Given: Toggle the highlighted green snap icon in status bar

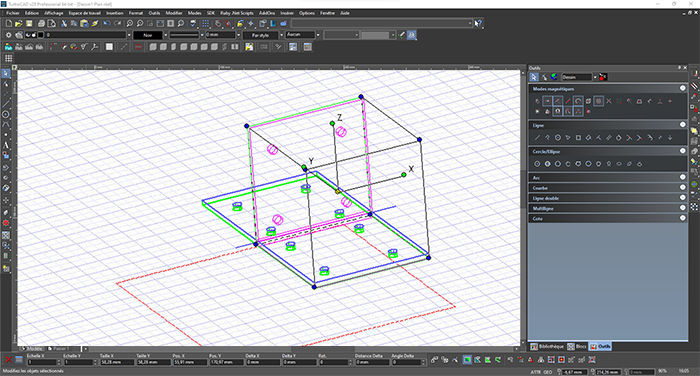Looking at the screenshot, I should coord(467,359).
